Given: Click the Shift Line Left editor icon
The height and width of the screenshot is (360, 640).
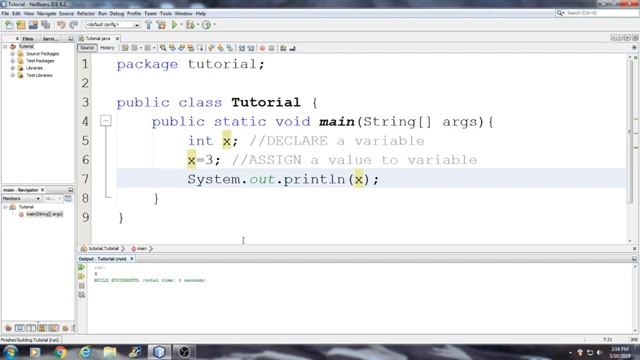Looking at the screenshot, I should pyautogui.click(x=242, y=48).
